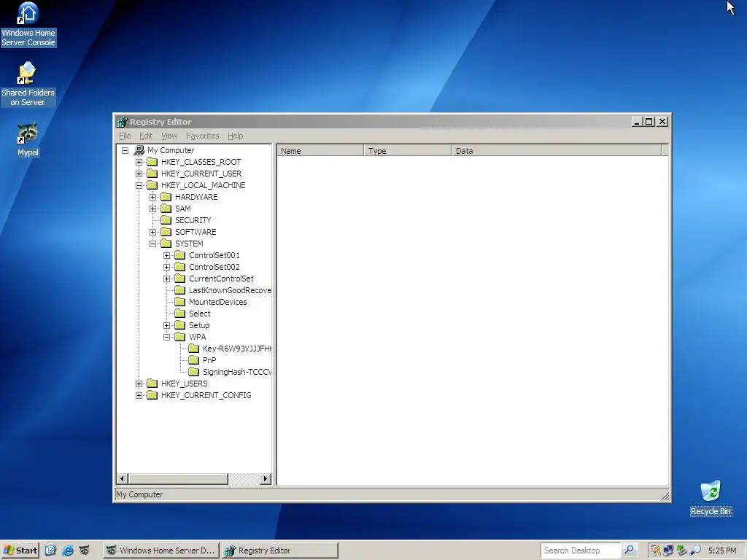Maximize the Registry Editor window

(649, 122)
